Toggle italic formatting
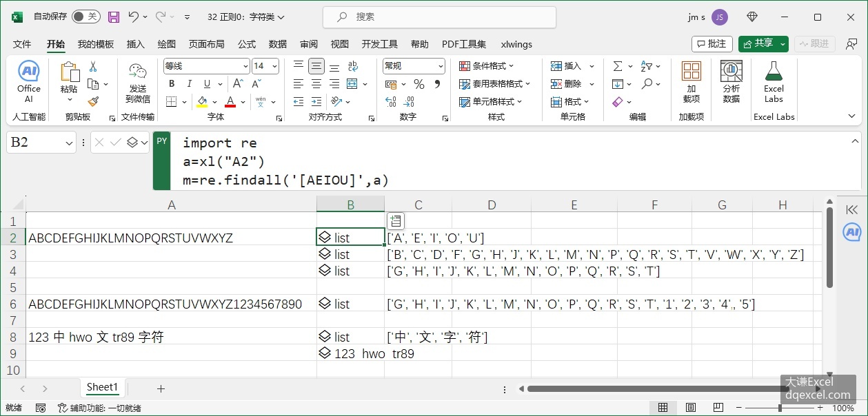The image size is (868, 416). click(190, 84)
